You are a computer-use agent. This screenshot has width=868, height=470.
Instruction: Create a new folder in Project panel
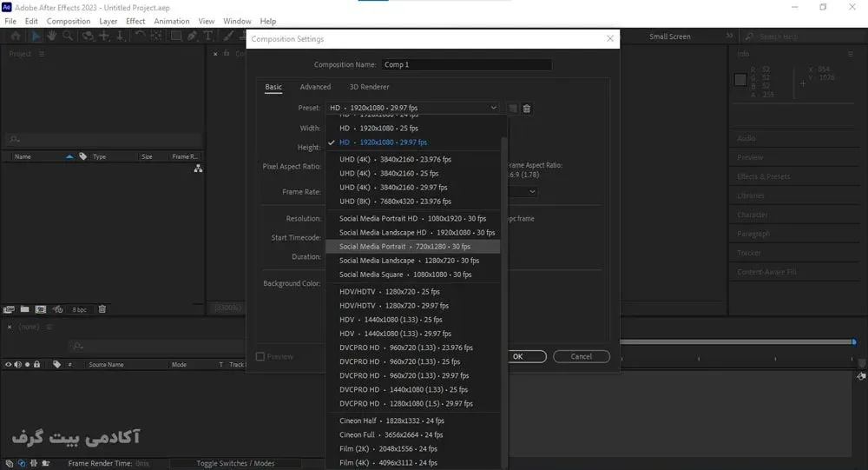click(x=25, y=309)
